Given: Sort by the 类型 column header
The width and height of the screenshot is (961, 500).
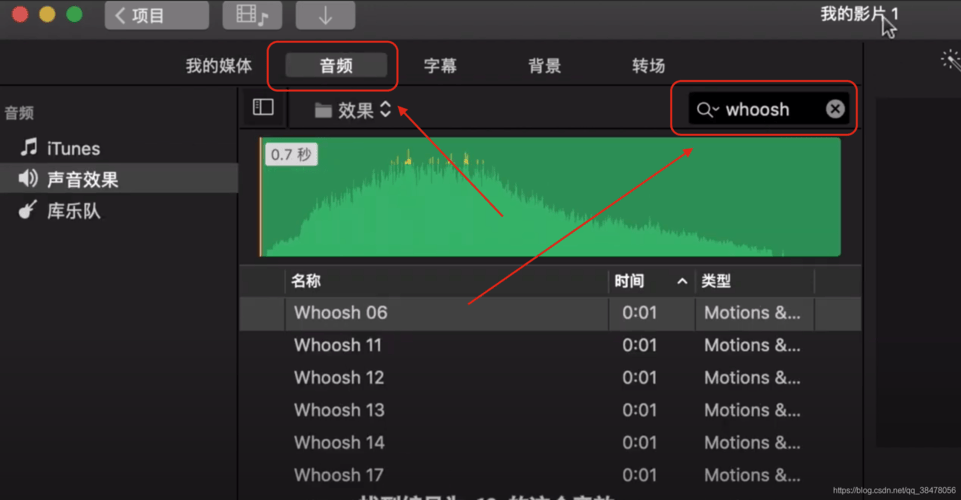Looking at the screenshot, I should [754, 281].
